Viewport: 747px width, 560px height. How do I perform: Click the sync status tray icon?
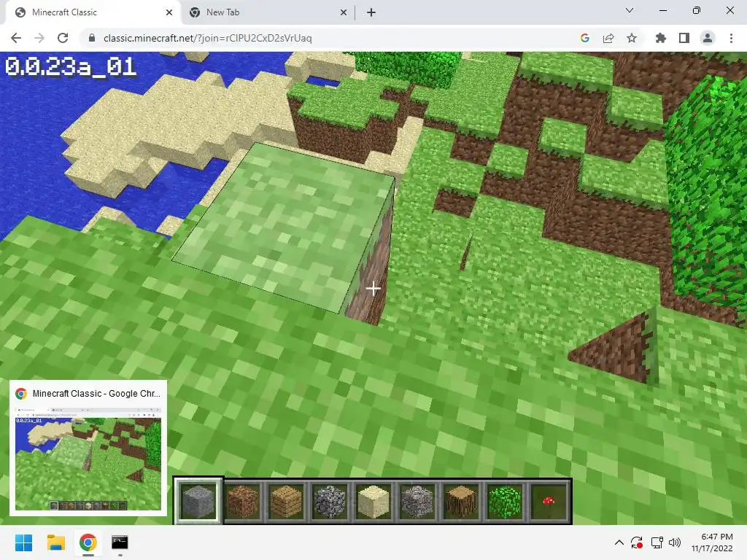(x=637, y=542)
